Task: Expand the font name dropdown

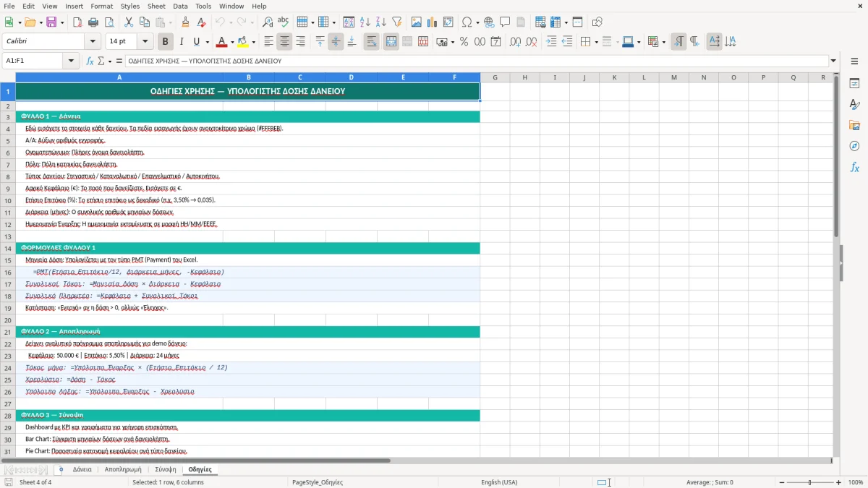Action: tap(93, 42)
